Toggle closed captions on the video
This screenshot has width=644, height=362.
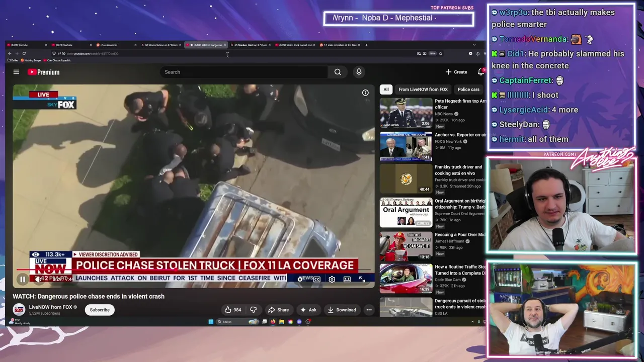pyautogui.click(x=316, y=279)
